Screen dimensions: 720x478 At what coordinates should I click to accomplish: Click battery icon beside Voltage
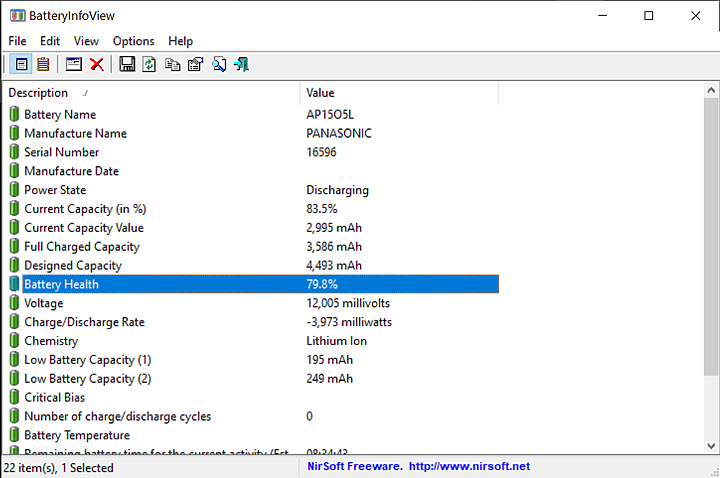click(15, 303)
